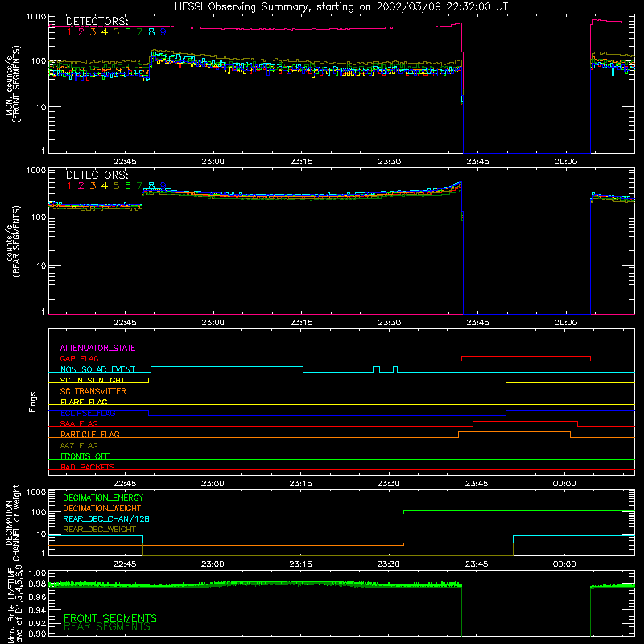The width and height of the screenshot is (644, 644).
Task: Click the BAD_PACKETS flag label
Action: click(88, 468)
